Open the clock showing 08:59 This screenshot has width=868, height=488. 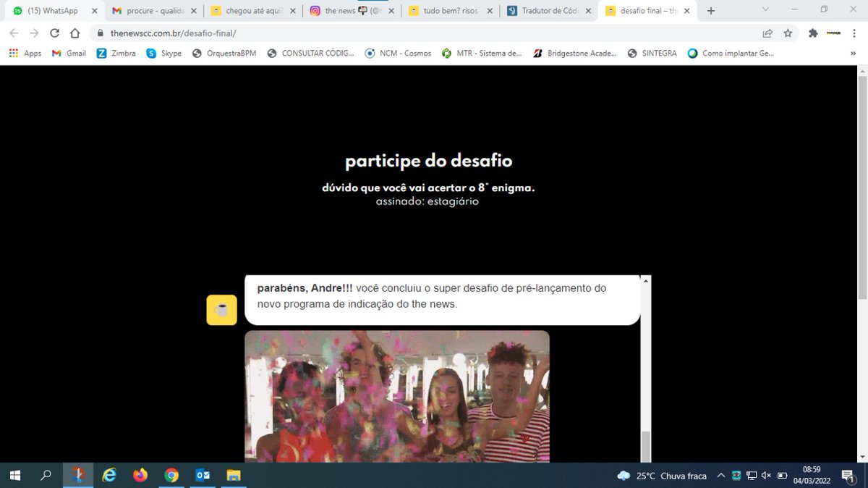pos(812,475)
